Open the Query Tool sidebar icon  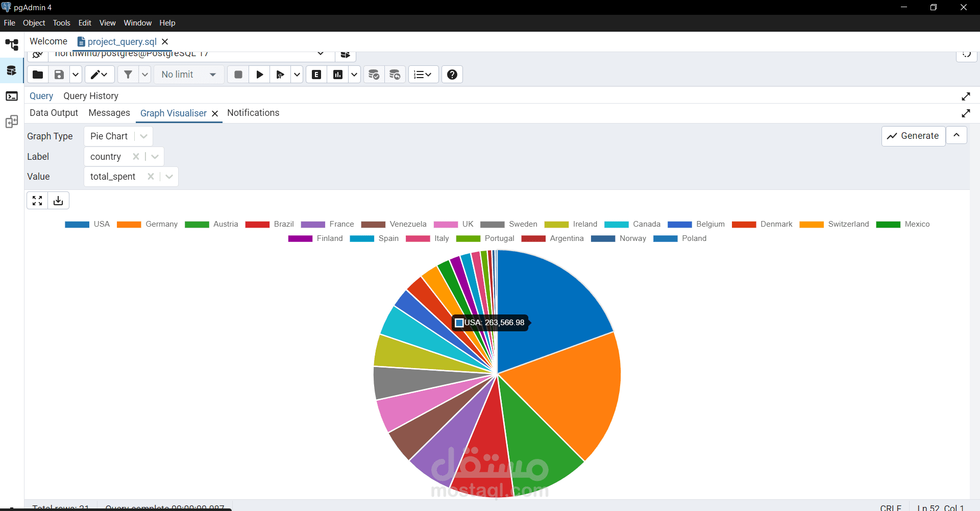coord(12,70)
